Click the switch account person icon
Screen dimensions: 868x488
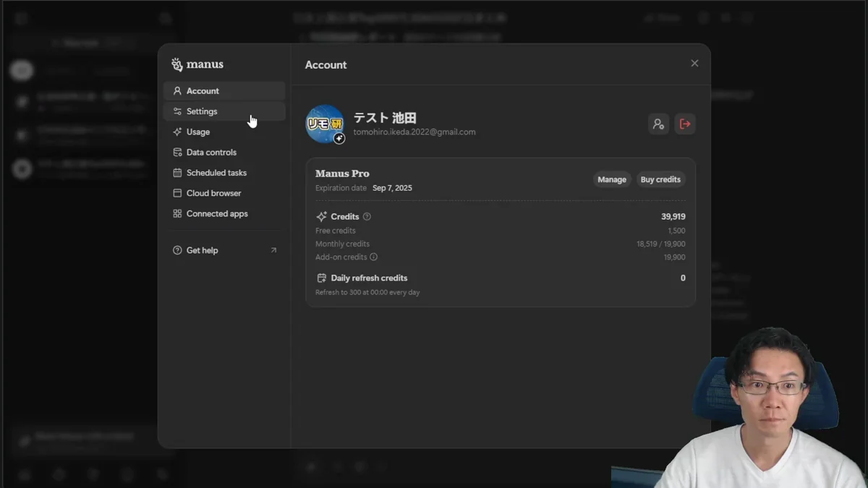pyautogui.click(x=658, y=124)
